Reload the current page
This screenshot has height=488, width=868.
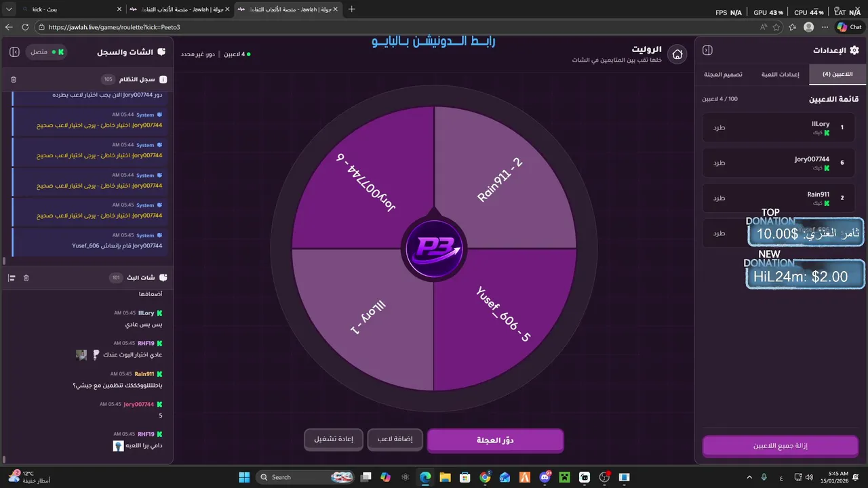point(25,27)
